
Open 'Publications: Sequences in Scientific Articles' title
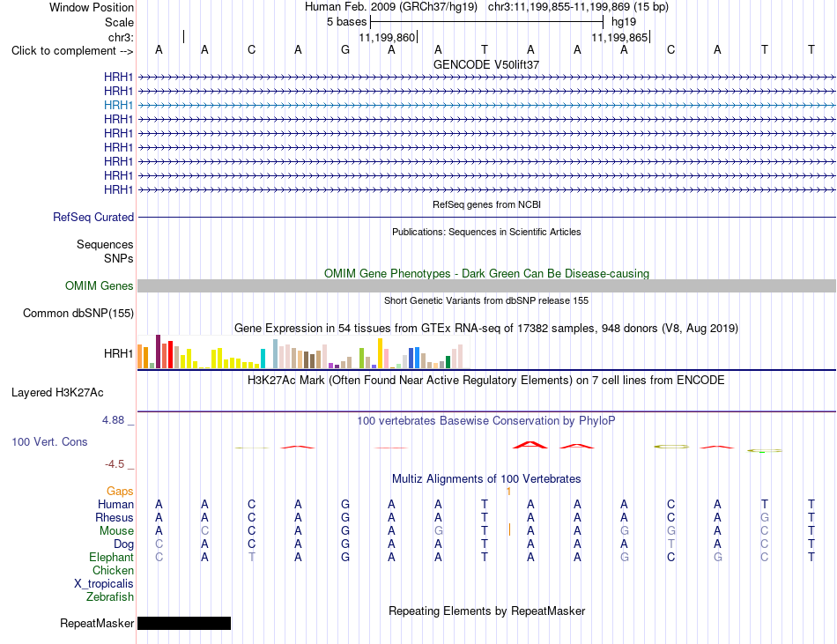coord(486,232)
